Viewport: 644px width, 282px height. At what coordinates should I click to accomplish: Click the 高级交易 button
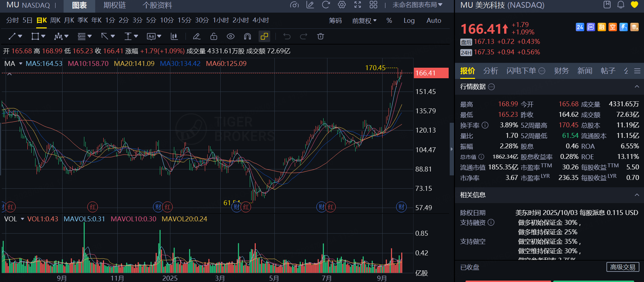coord(623,267)
